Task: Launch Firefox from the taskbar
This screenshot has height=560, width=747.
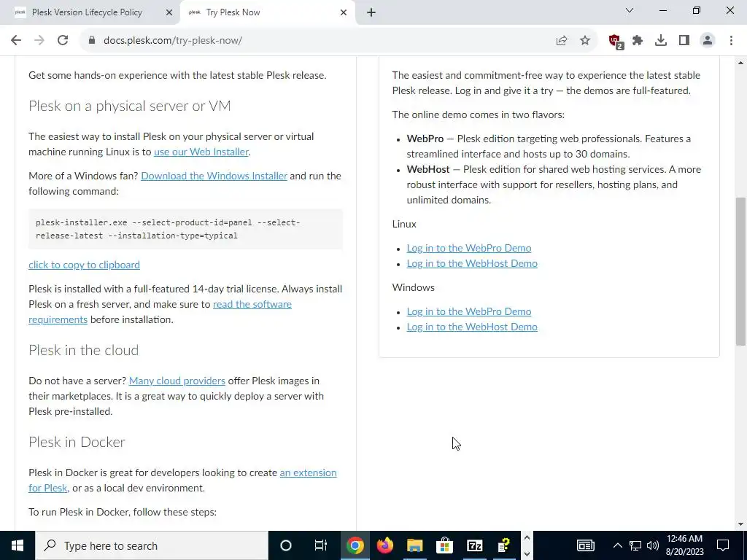Action: [x=385, y=545]
